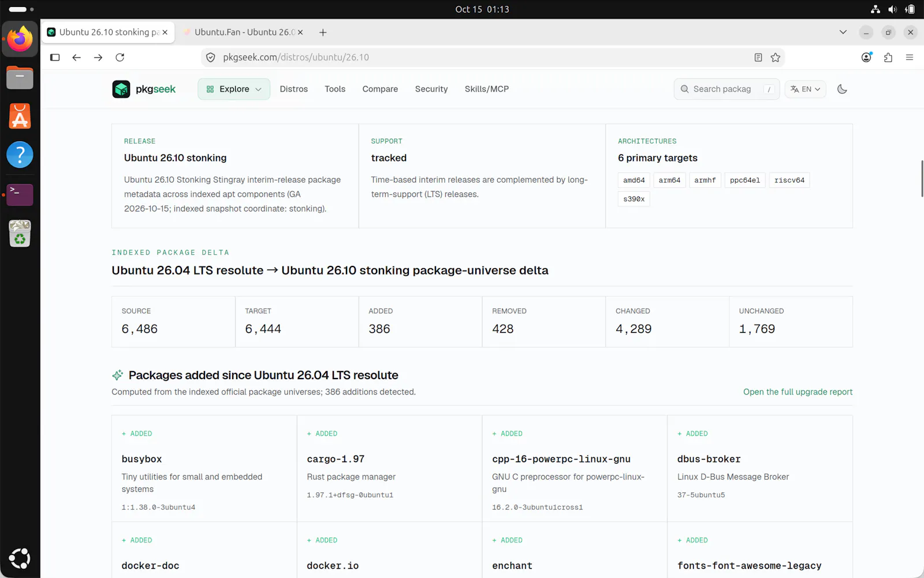Open the fonts-font-awesome-legacy package card
Viewport: 924px width, 578px height.
tap(760, 550)
